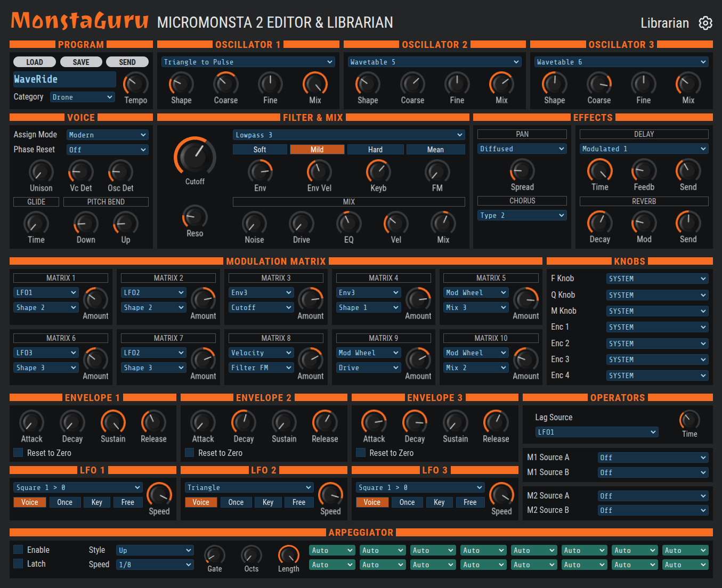Click Oscillator 1 Coarse knob

[x=226, y=84]
